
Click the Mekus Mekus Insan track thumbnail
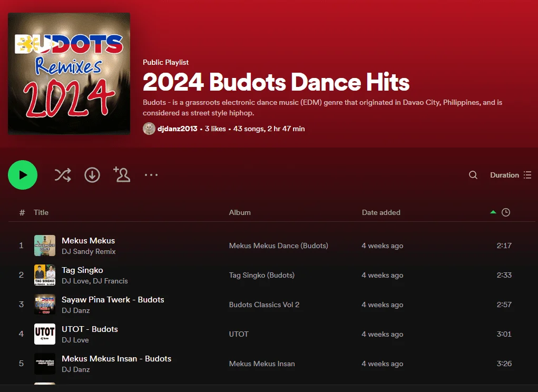(x=45, y=364)
